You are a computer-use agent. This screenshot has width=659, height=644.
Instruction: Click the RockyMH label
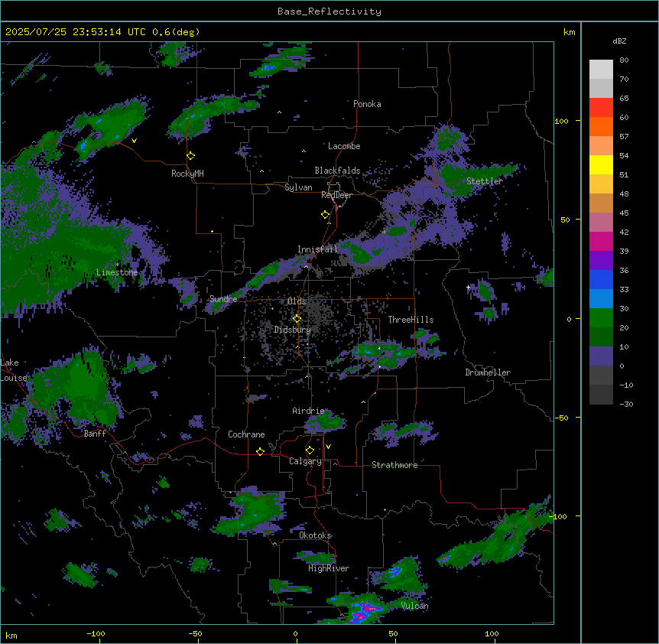[187, 174]
